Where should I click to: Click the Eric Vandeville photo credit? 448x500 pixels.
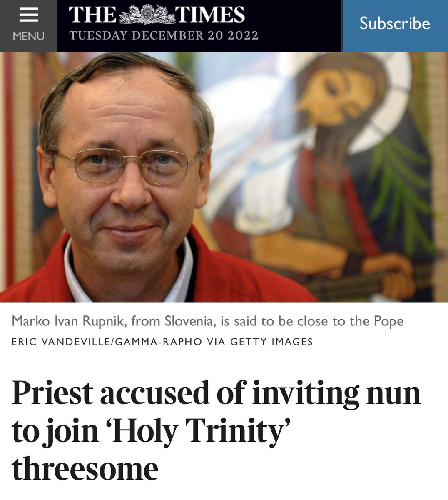click(x=61, y=342)
